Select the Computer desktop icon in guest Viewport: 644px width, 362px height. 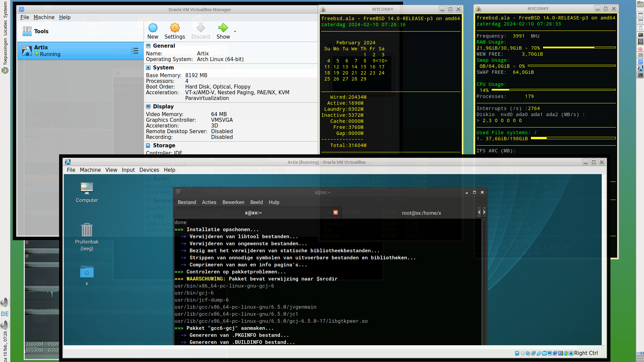point(87,193)
